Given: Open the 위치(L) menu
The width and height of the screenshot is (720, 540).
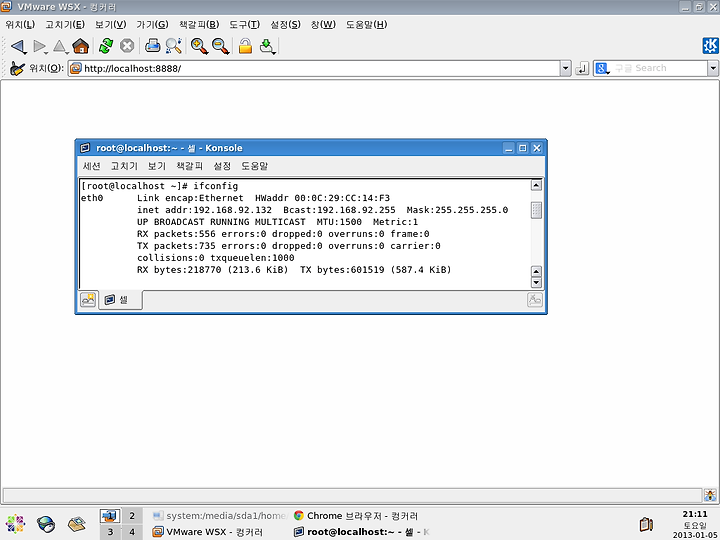Looking at the screenshot, I should tap(20, 24).
